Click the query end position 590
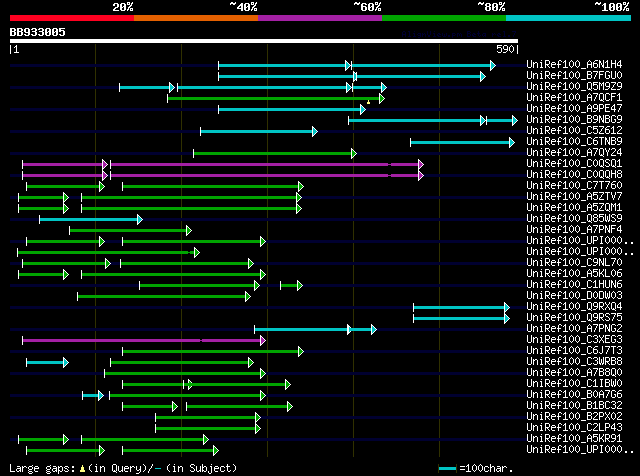This screenshot has height=476, width=640. (x=505, y=49)
